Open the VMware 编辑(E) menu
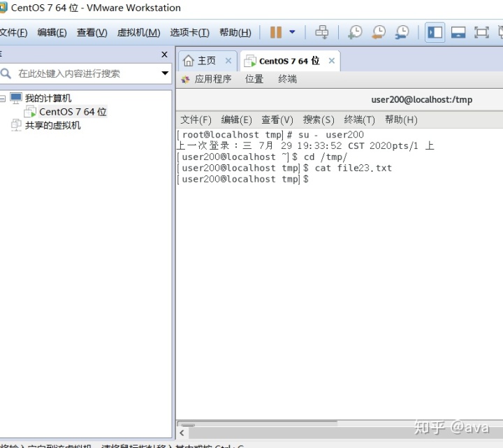503x448 pixels. 52,32
